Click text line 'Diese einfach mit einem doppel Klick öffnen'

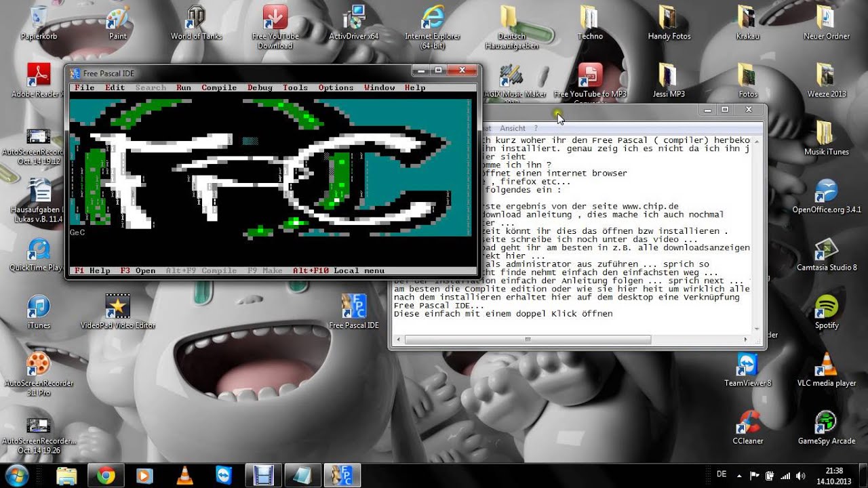tap(503, 314)
